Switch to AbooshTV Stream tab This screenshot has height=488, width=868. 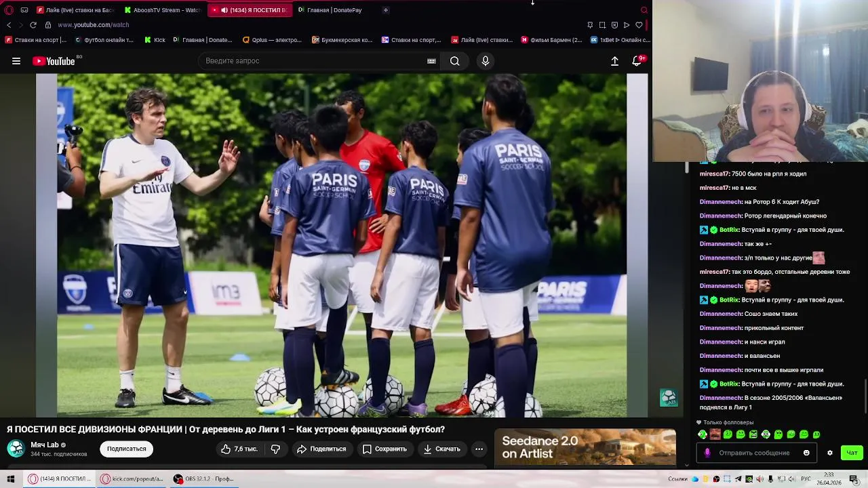(x=162, y=10)
